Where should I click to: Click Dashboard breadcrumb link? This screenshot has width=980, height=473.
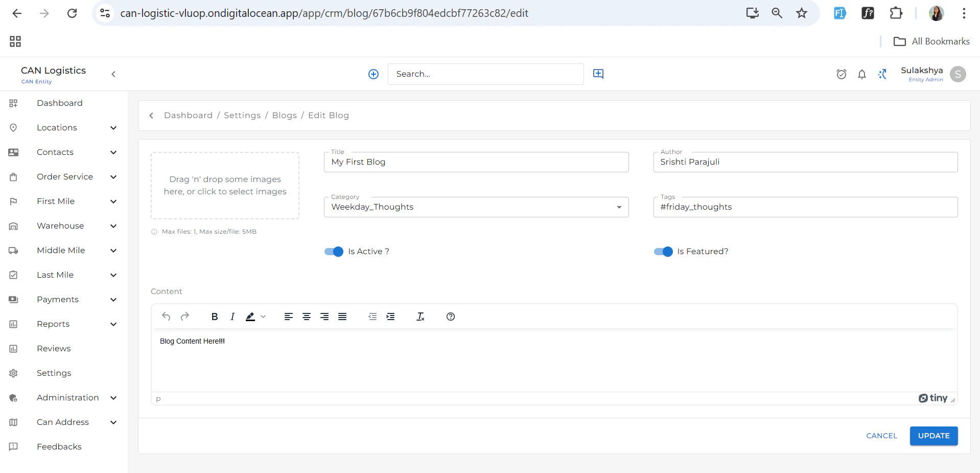tap(188, 116)
